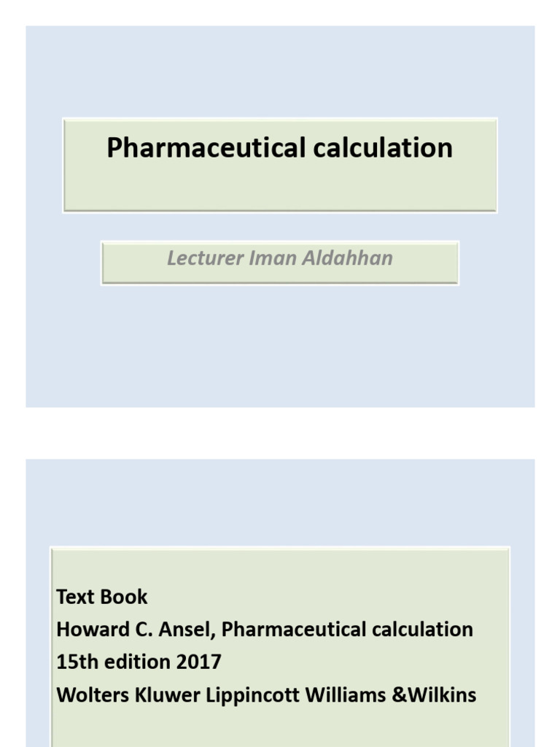This screenshot has width=560, height=747.
Task: Click the white gap between the two slides
Action: (280, 433)
